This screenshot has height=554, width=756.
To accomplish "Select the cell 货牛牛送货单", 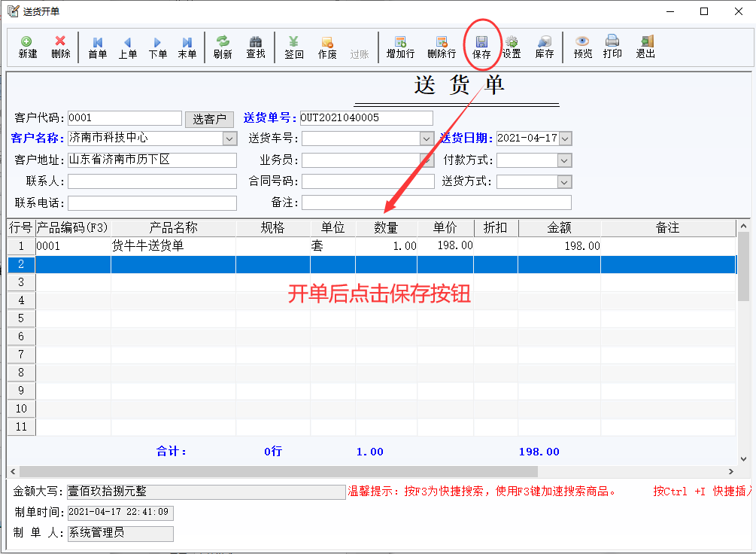I will click(x=174, y=246).
